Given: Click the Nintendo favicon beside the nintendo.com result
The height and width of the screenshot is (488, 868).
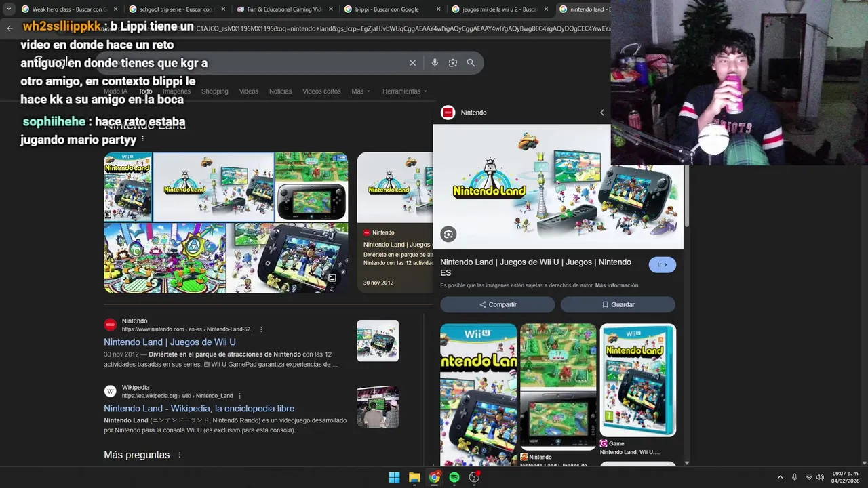Looking at the screenshot, I should (110, 325).
